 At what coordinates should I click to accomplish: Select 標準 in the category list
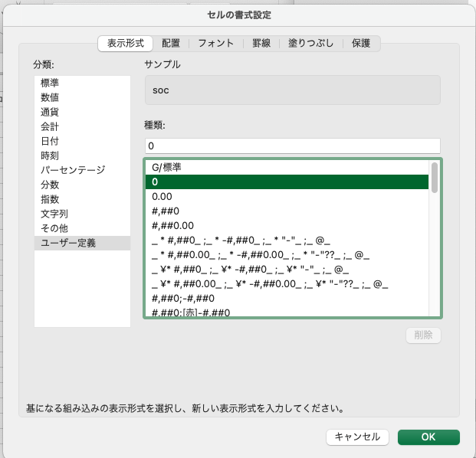82,83
